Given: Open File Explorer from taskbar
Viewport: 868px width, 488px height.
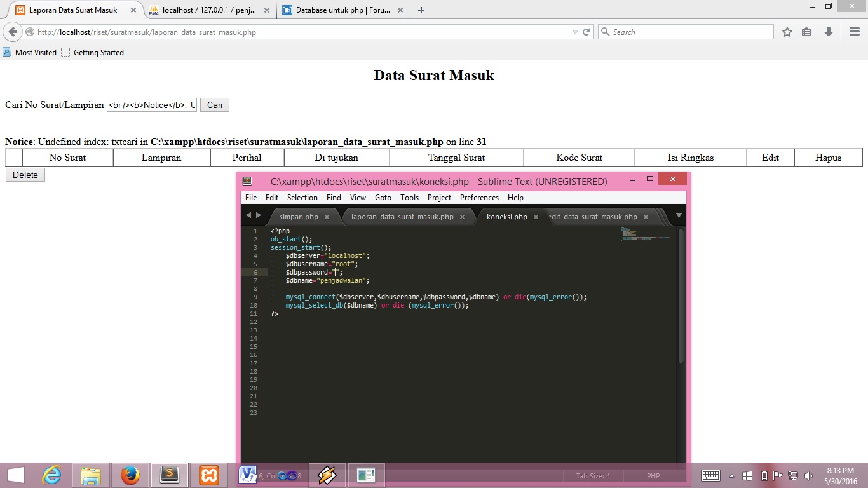Looking at the screenshot, I should pyautogui.click(x=91, y=475).
